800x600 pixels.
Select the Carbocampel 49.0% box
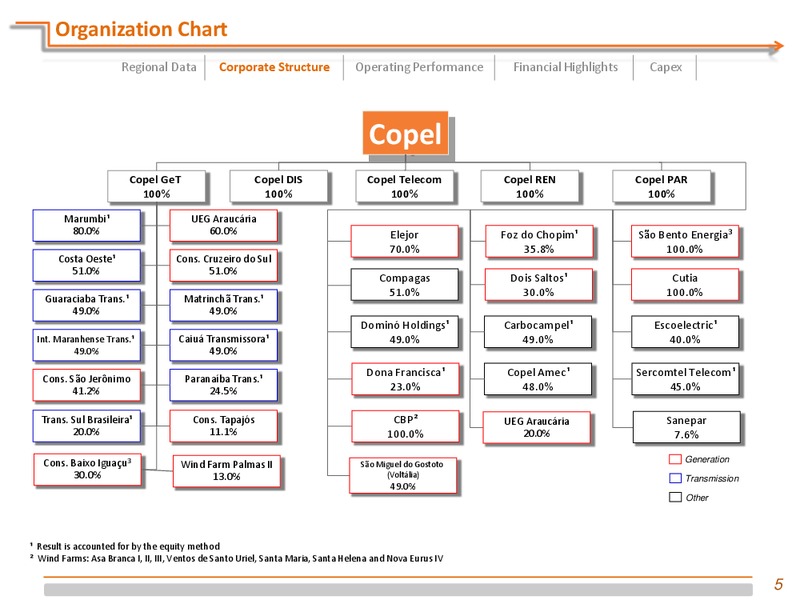pos(538,332)
